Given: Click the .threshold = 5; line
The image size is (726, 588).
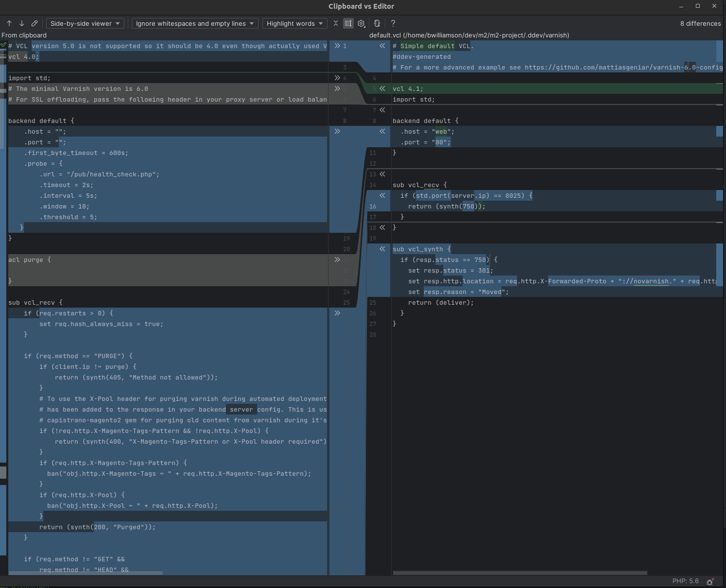Looking at the screenshot, I should pos(69,217).
